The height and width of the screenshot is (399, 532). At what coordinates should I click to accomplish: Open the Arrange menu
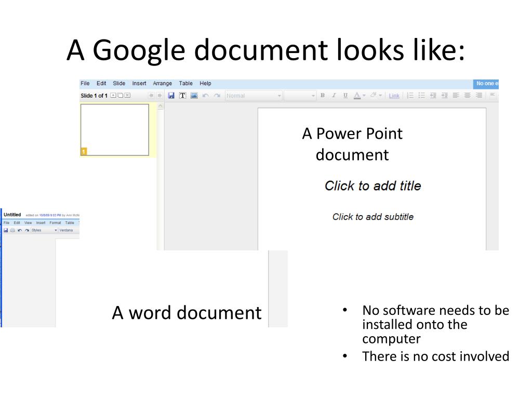162,84
